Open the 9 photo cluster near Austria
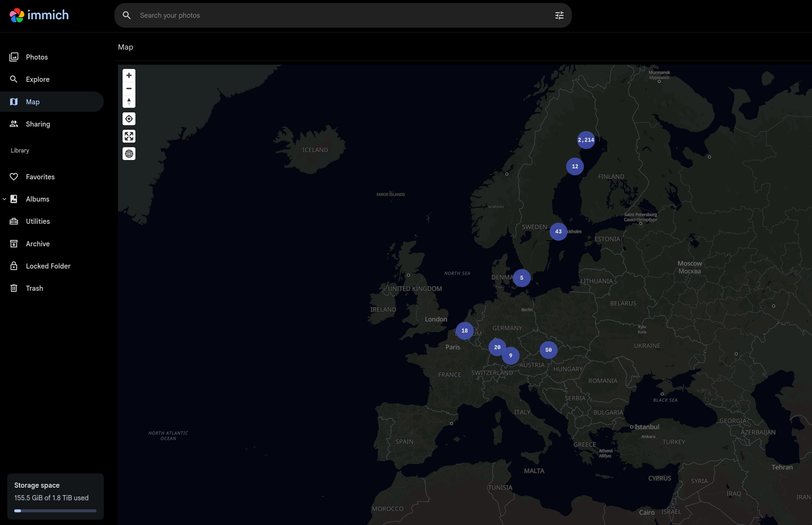 [x=510, y=355]
